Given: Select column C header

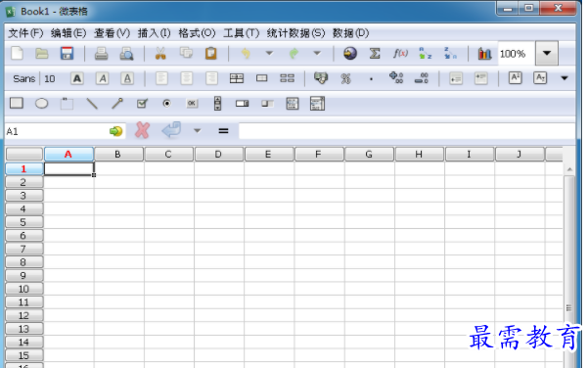Looking at the screenshot, I should 168,155.
